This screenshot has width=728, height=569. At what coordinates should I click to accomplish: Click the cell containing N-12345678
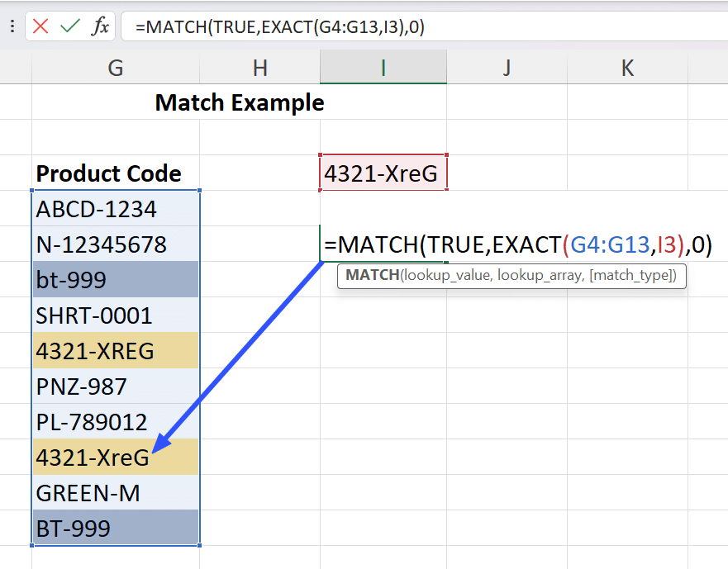click(116, 244)
